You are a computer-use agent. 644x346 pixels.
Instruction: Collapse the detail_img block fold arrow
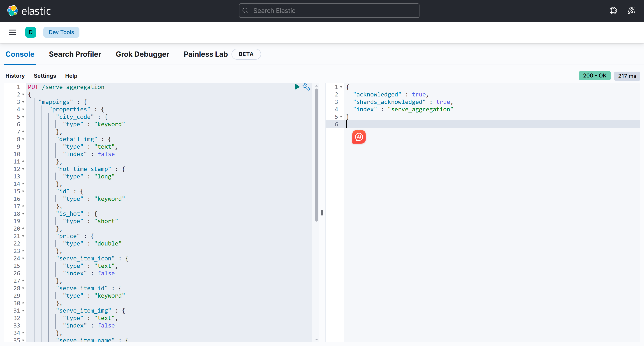(23, 139)
